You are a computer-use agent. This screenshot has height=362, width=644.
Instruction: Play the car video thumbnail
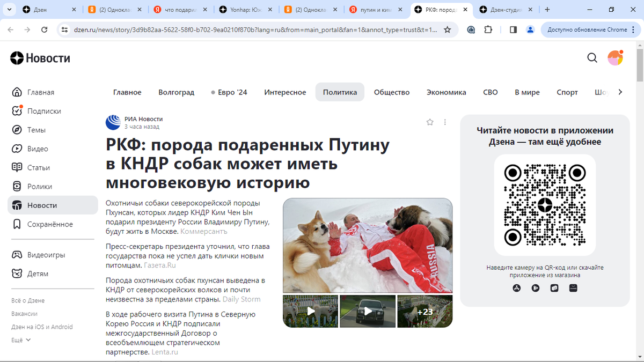(368, 311)
